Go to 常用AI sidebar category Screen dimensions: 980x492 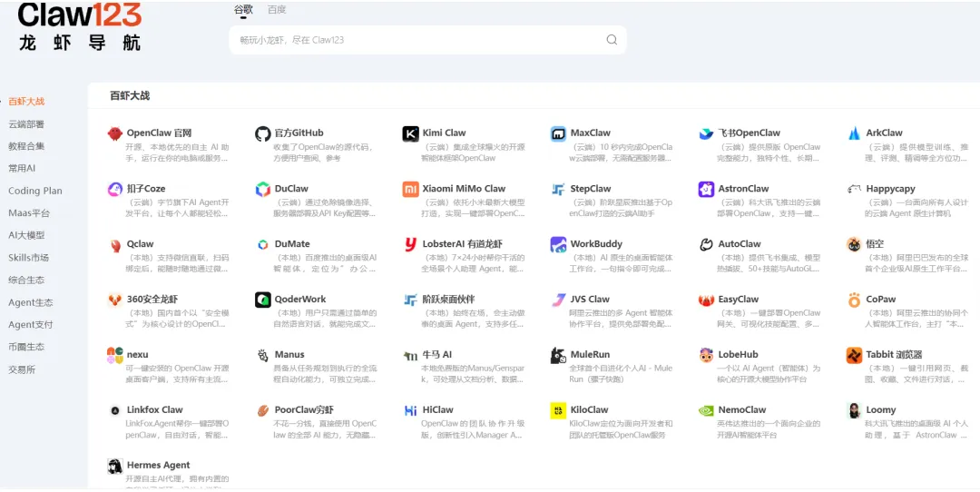click(x=22, y=168)
